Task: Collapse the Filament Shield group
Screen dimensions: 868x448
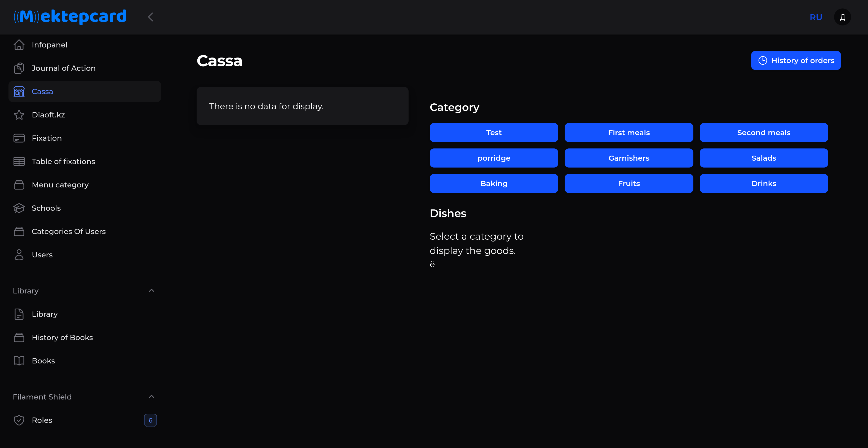Action: click(151, 397)
